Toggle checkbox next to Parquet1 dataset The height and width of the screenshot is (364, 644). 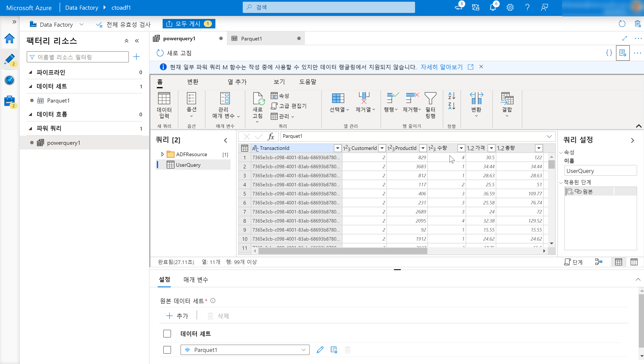pos(167,350)
